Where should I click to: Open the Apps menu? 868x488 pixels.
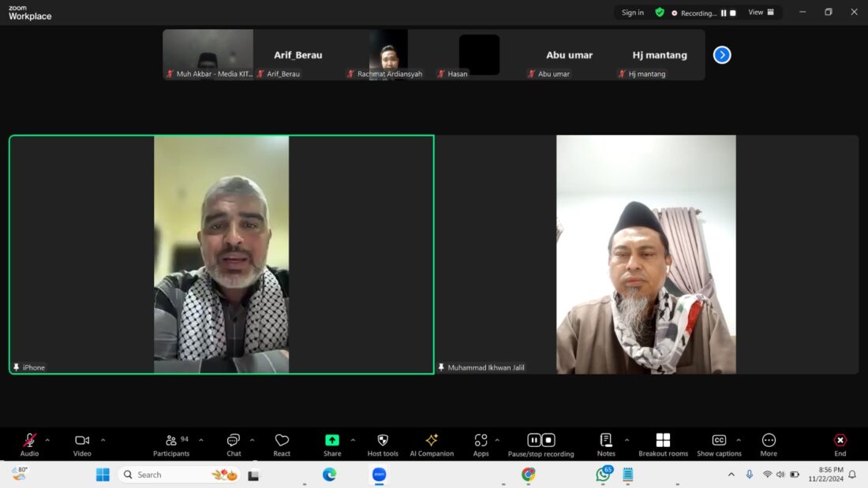coord(481,445)
